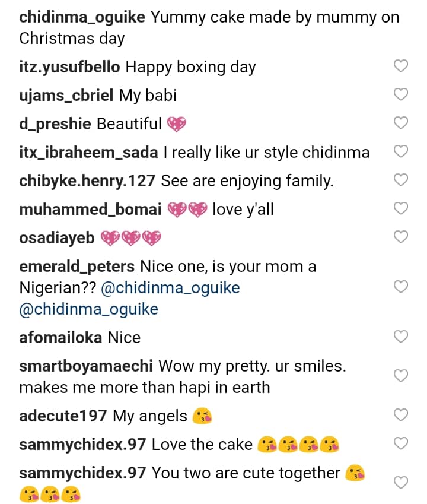Like muhammed_bomai's "love y'all" comment
Viewport: 427px width, 504px height.
coord(401,209)
